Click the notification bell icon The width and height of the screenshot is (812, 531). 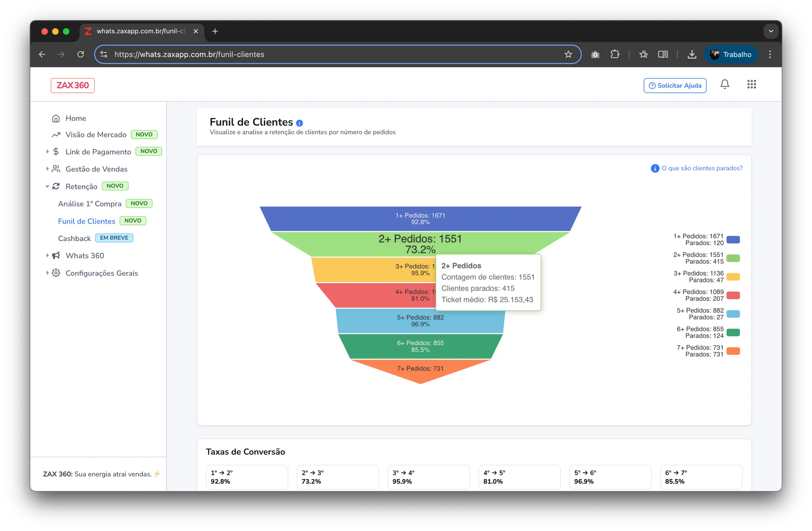click(x=724, y=84)
